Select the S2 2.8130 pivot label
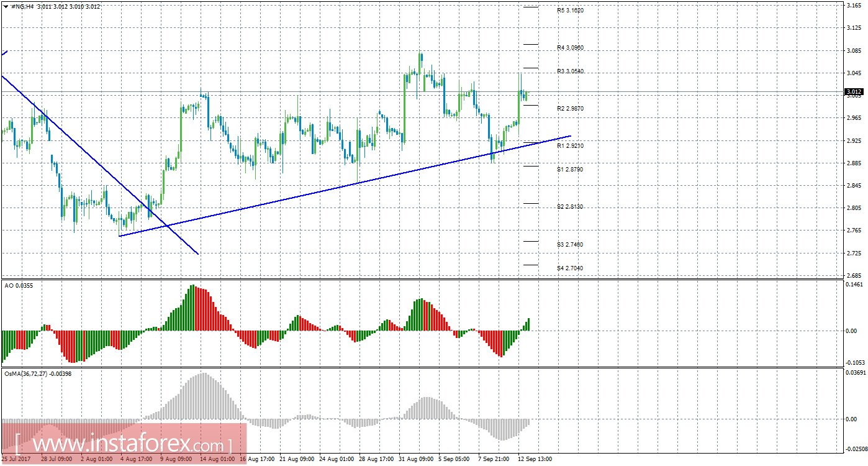Image resolution: width=868 pixels, height=466 pixels. pos(570,206)
